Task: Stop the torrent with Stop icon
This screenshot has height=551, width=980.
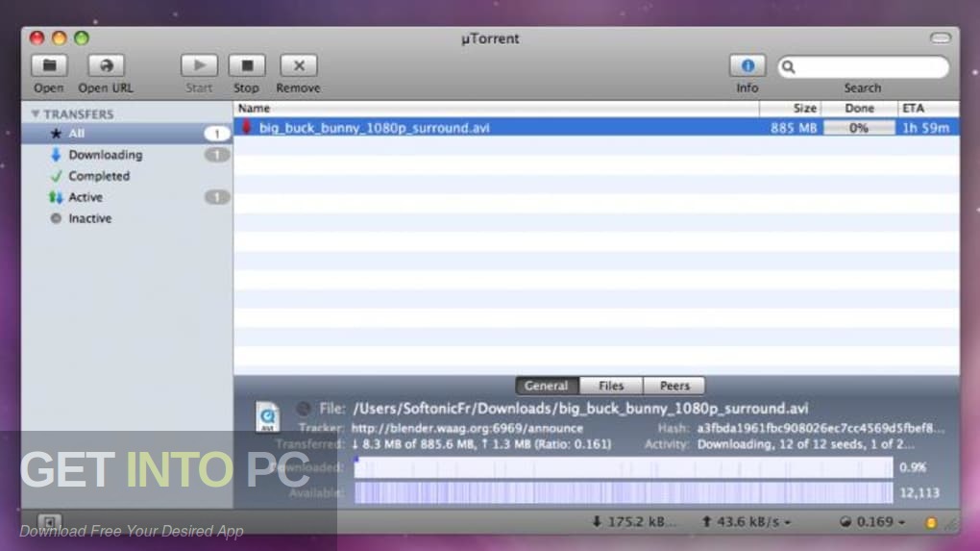Action: click(247, 65)
